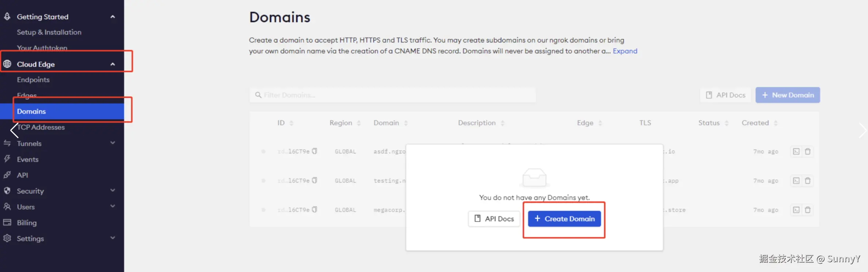
Task: Delete the asdf.ngrok domain with trash icon
Action: coord(808,151)
